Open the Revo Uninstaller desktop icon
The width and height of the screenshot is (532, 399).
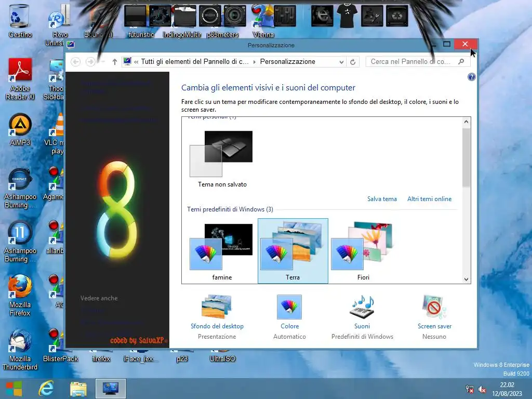tap(58, 25)
